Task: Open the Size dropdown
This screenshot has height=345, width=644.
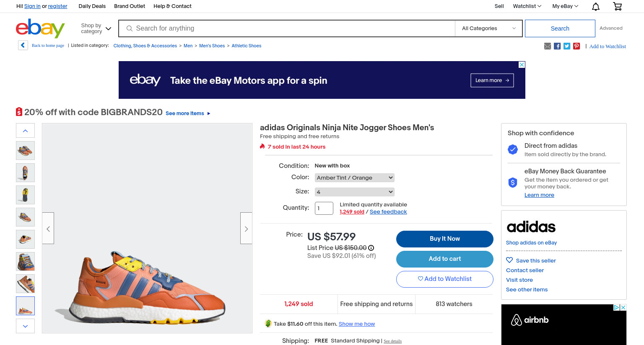Action: pos(354,192)
